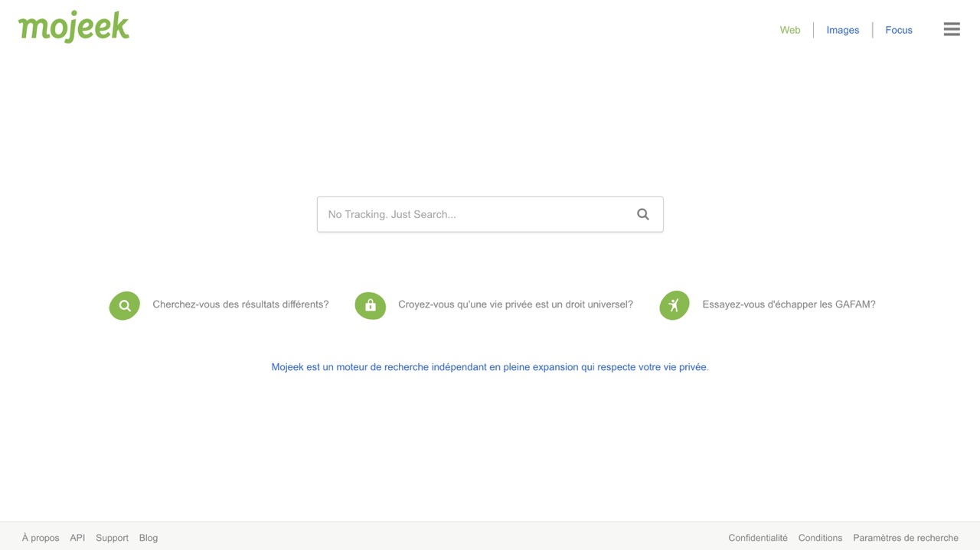Click the green search circle icon
Image resolution: width=980 pixels, height=550 pixels.
pos(125,305)
